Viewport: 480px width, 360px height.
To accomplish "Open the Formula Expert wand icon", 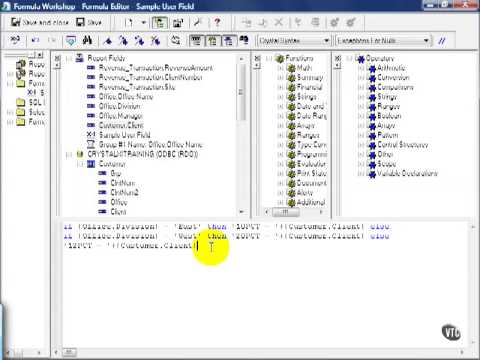I will [x=198, y=22].
